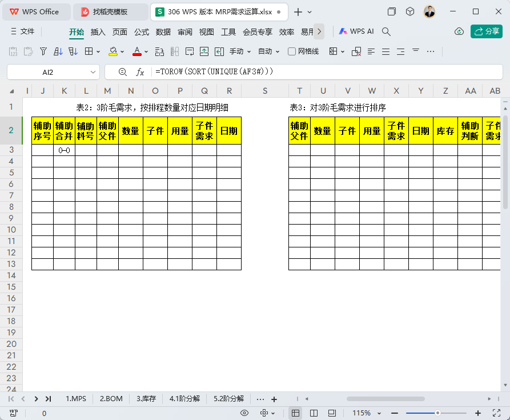Expand more ribbon tabs with chevron
Image resolution: width=510 pixels, height=420 pixels.
coord(319,31)
